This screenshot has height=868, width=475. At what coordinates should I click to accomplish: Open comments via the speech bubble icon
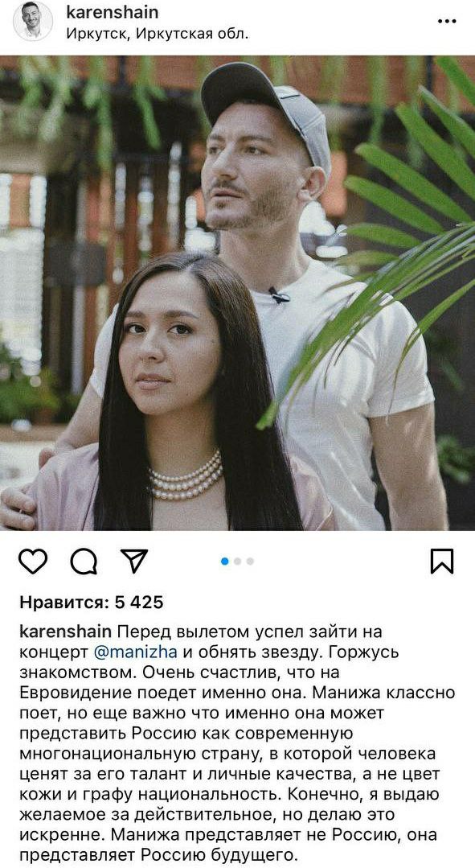click(x=84, y=562)
